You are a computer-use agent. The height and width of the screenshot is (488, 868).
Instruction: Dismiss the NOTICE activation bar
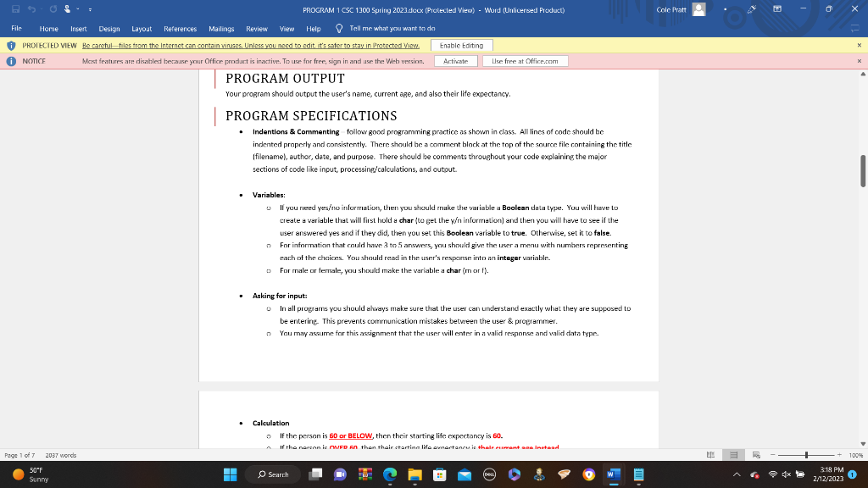pyautogui.click(x=860, y=60)
